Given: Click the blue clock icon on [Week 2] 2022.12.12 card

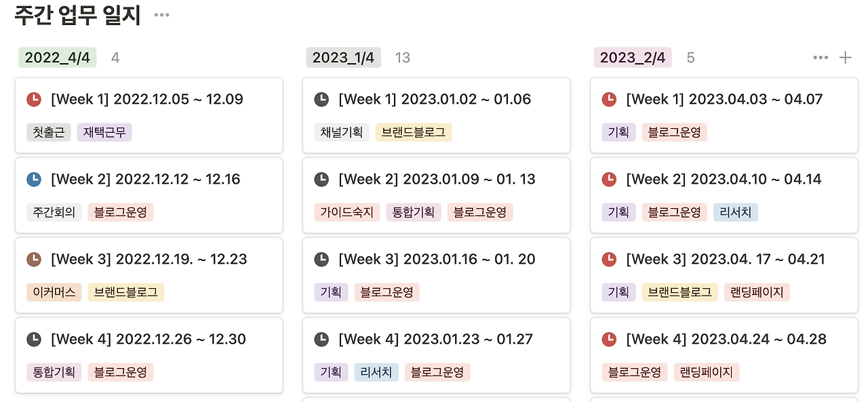Looking at the screenshot, I should coord(34,179).
